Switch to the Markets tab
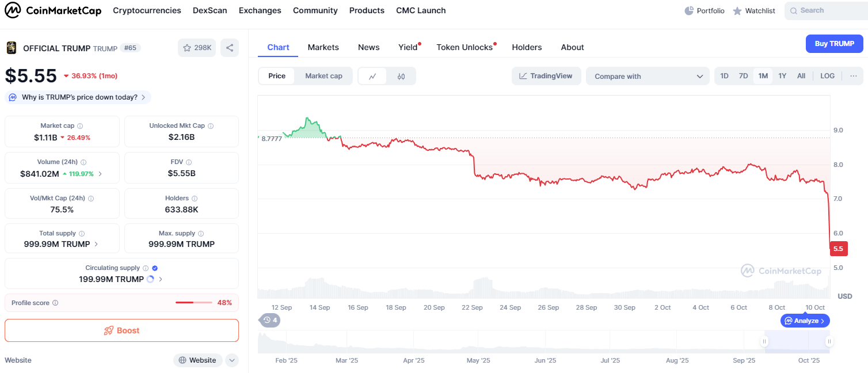The width and height of the screenshot is (868, 373). tap(323, 47)
